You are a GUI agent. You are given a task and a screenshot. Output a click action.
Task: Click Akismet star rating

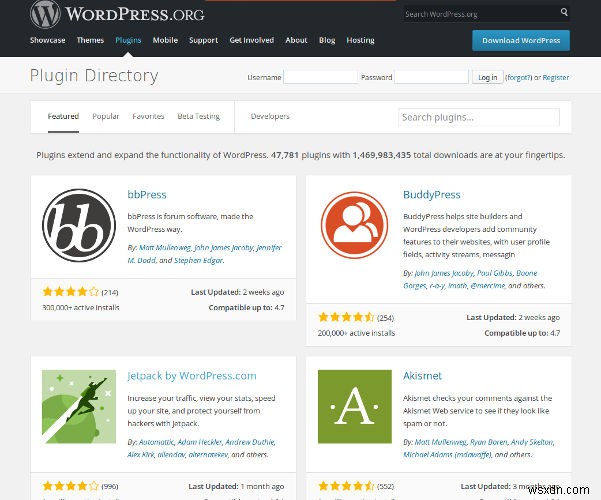[x=346, y=486]
